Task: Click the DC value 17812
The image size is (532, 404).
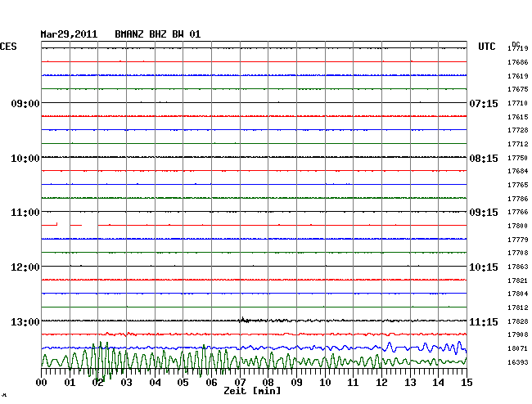Action: pos(518,307)
